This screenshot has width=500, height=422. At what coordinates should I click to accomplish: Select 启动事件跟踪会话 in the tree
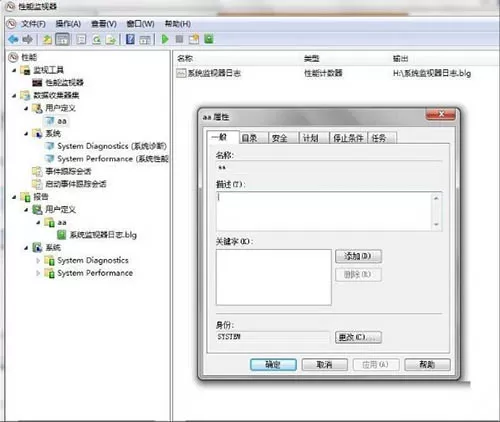coord(76,184)
